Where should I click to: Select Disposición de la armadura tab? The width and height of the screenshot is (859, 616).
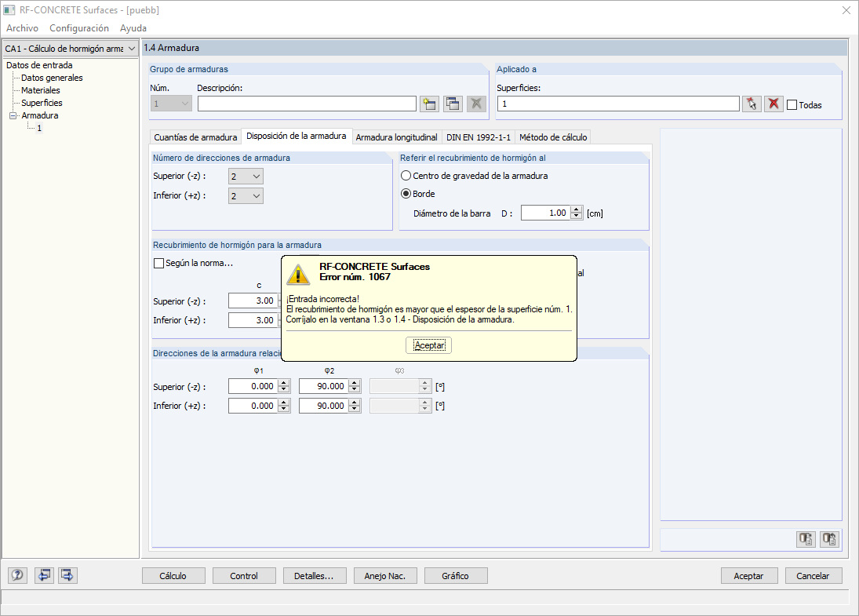pos(297,136)
